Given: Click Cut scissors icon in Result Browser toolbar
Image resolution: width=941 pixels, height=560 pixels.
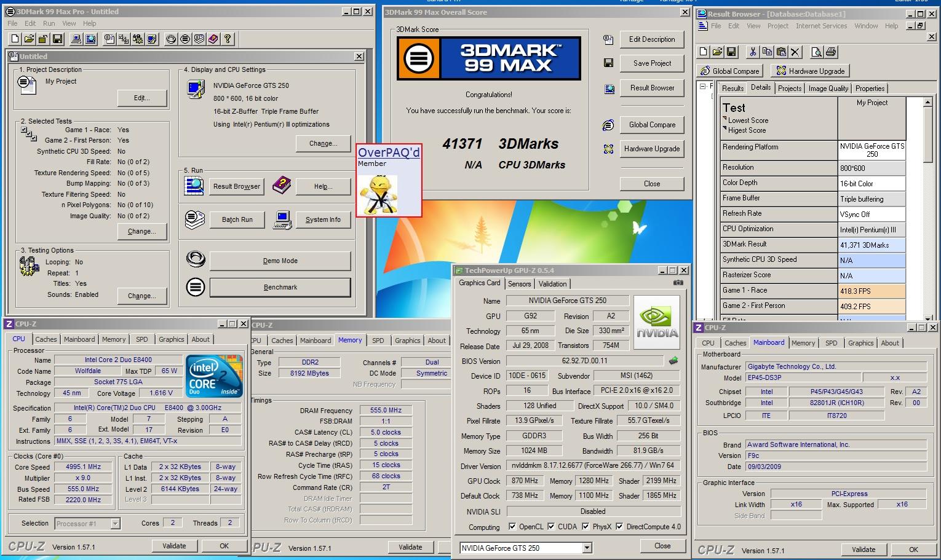Looking at the screenshot, I should [x=752, y=52].
